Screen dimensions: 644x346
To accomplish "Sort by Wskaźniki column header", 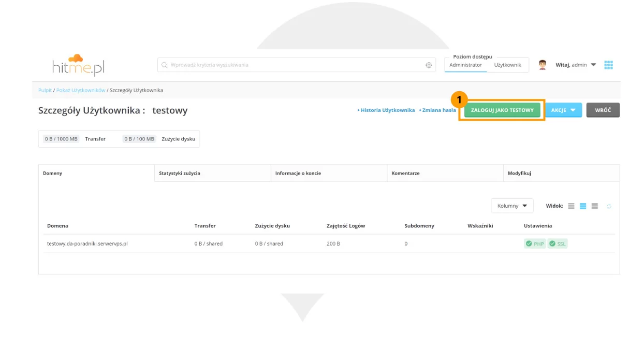I will tap(480, 226).
